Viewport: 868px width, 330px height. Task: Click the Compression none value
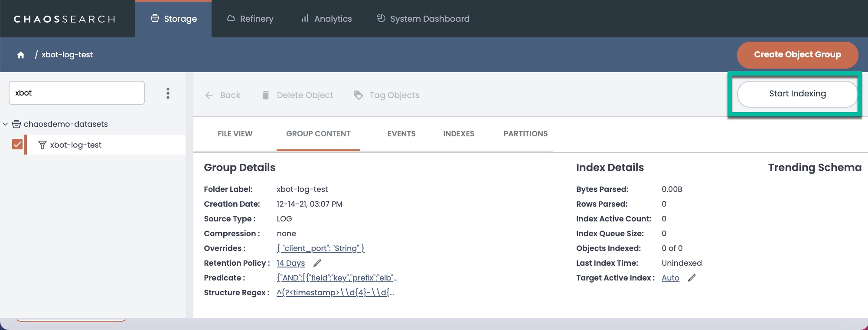(287, 234)
